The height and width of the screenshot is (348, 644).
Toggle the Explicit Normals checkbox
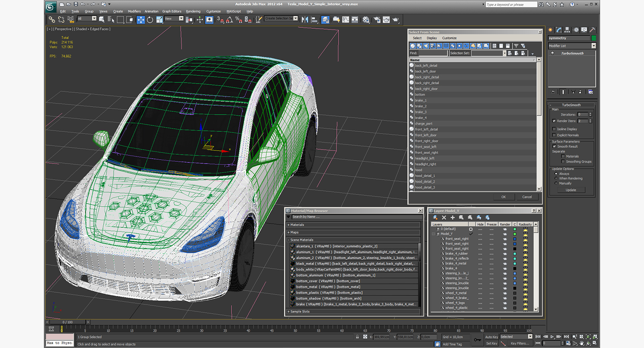pos(554,135)
